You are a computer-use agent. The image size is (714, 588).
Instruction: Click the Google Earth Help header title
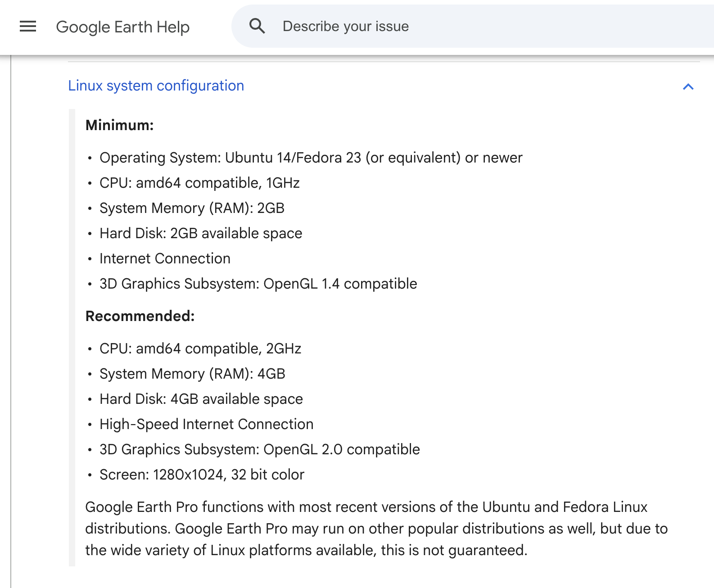[122, 27]
